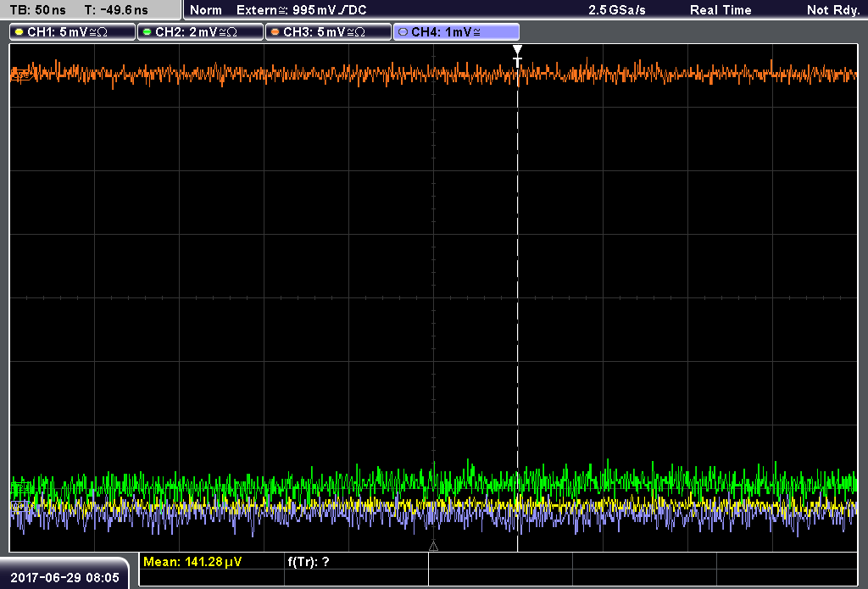Click the white dashed vertical trigger line
The image size is (868, 589).
coord(518,310)
